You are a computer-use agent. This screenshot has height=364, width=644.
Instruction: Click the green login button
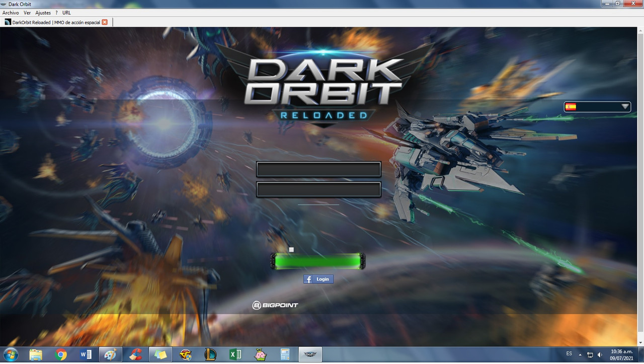[x=318, y=261]
